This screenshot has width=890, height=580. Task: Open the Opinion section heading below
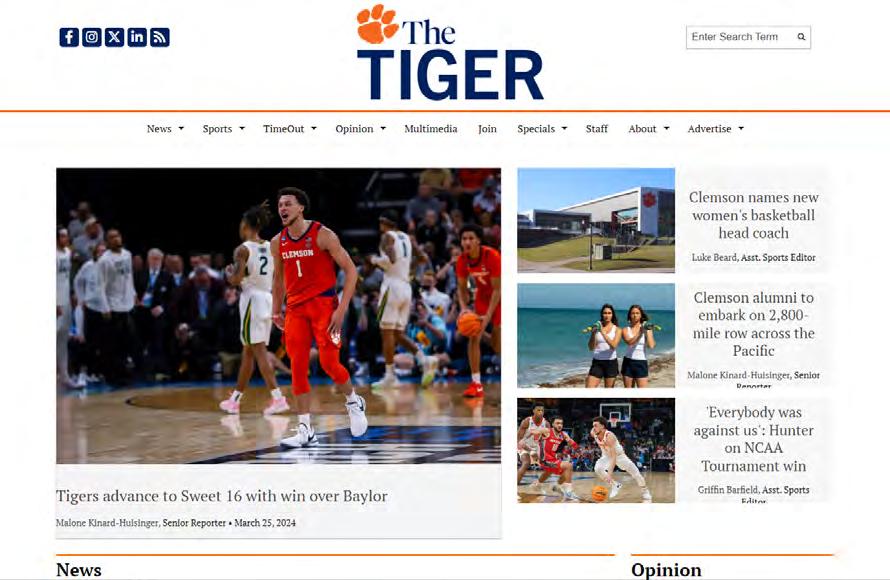coord(666,570)
